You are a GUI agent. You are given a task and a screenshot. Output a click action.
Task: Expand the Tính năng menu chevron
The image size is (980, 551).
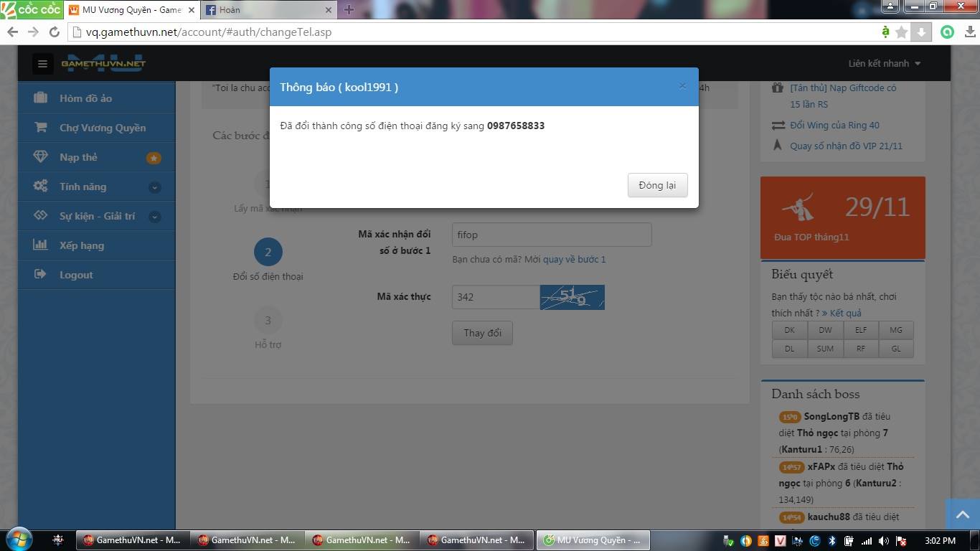click(x=154, y=187)
